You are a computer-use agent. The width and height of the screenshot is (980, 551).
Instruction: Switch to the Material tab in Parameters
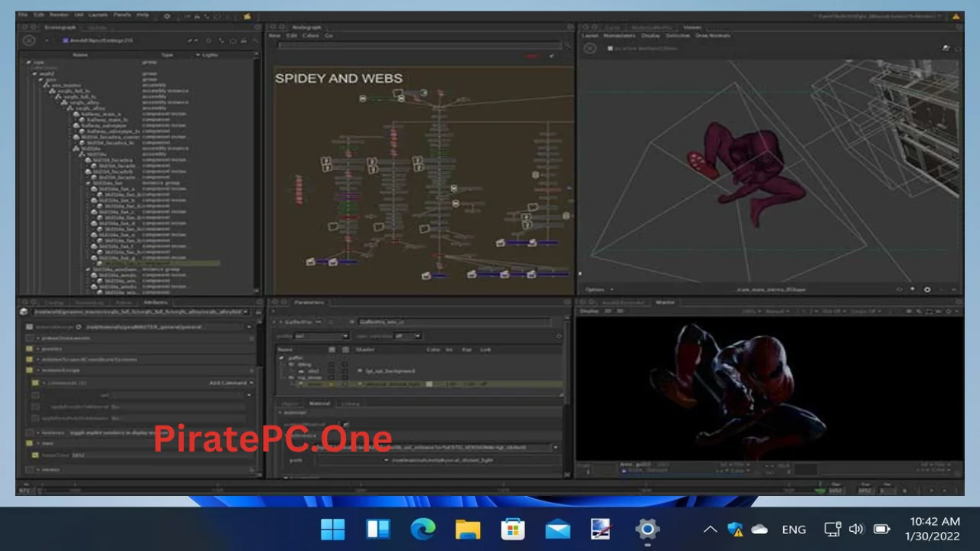click(x=319, y=403)
